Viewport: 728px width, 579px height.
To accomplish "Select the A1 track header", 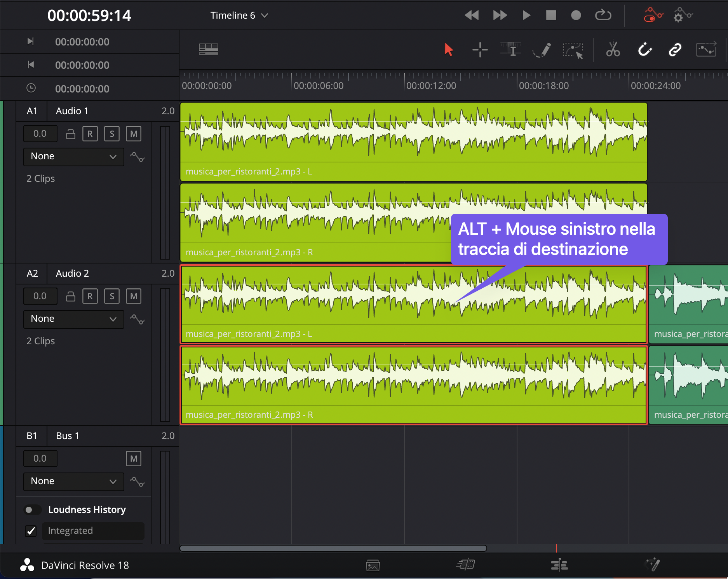I will pos(32,111).
